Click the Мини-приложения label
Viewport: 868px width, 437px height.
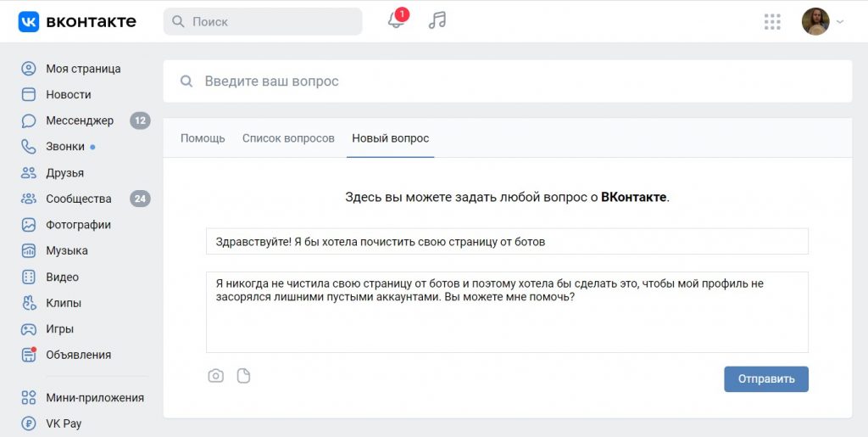(95, 398)
